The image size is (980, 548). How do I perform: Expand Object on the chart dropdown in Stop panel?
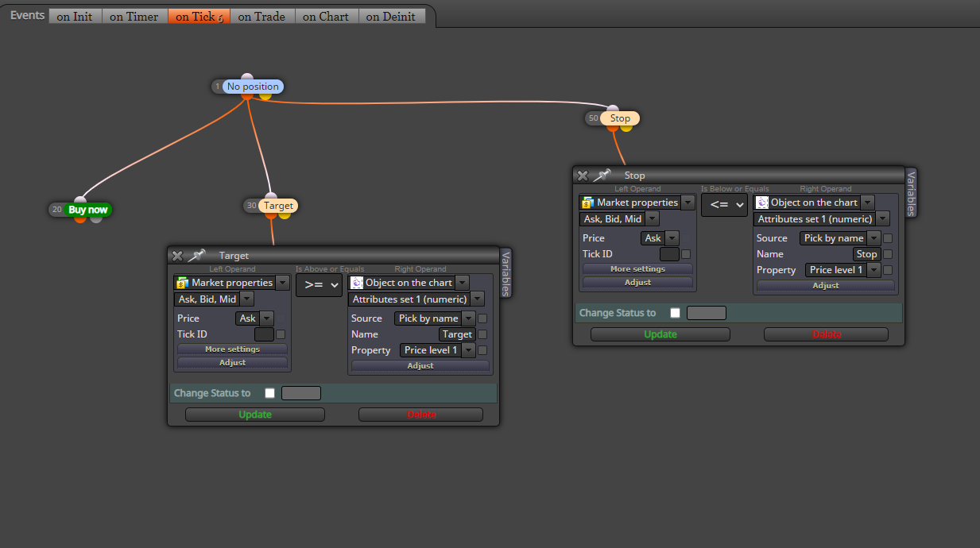867,203
